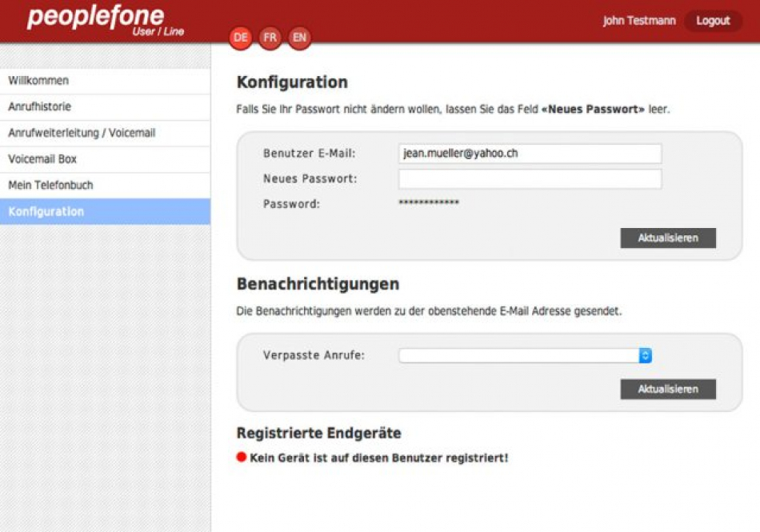Click the masked Password value
The image size is (760, 532).
pyautogui.click(x=429, y=202)
